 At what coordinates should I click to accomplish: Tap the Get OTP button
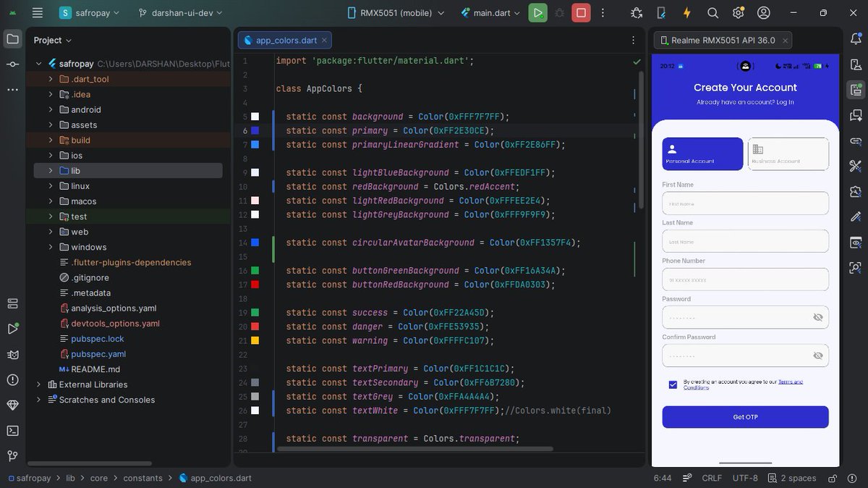[x=745, y=417]
